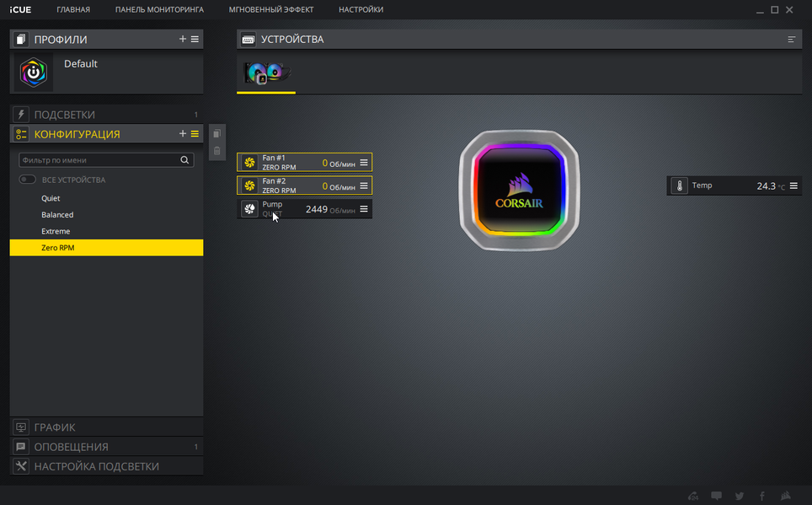Click the ПОДСВЕТКИ count badge 1
Viewport: 812px width, 505px height.
195,115
